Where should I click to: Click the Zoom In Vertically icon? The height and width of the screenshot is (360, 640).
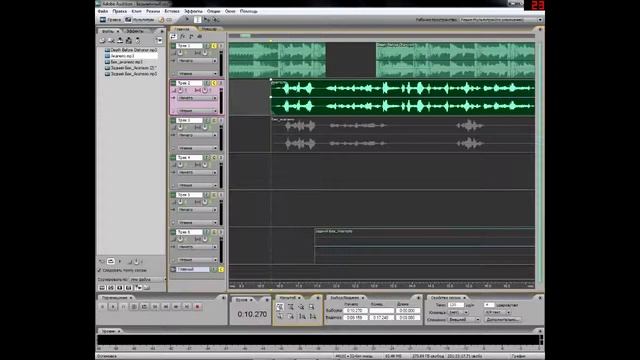(x=302, y=316)
